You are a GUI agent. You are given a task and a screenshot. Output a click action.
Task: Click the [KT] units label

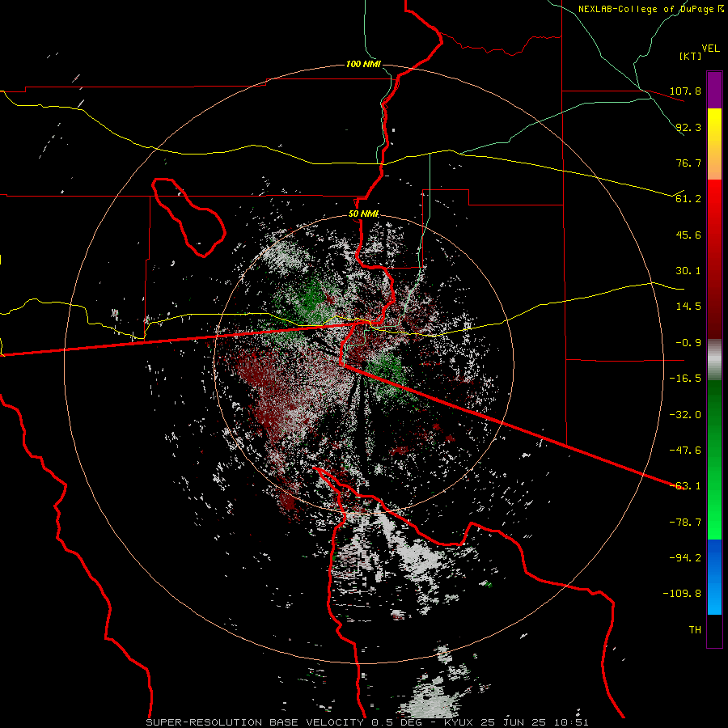point(691,56)
